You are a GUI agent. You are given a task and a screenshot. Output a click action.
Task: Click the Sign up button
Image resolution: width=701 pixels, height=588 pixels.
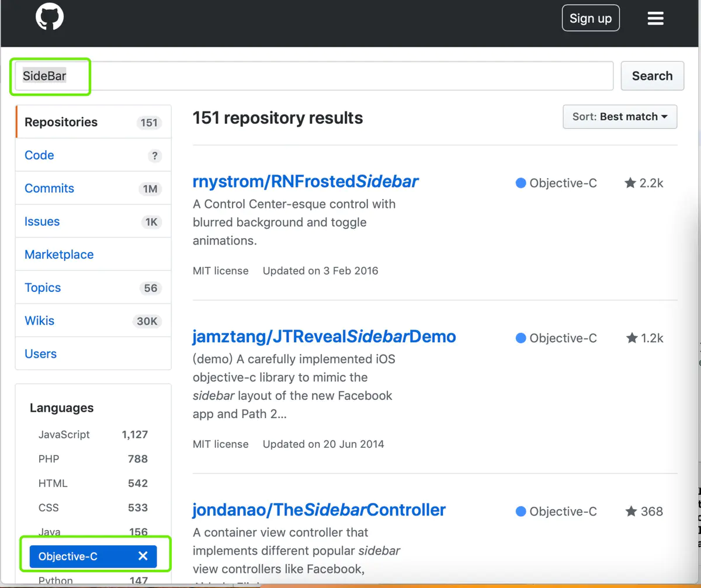[591, 18]
